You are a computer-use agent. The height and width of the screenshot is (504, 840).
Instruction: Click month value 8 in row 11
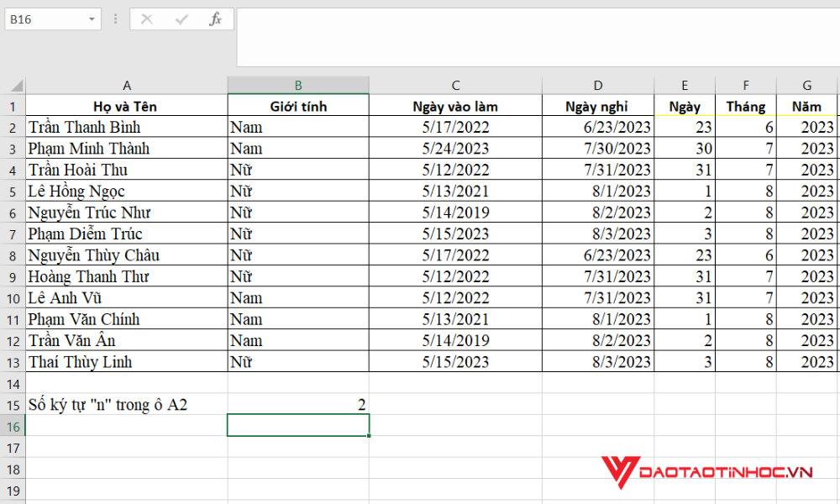(x=746, y=319)
